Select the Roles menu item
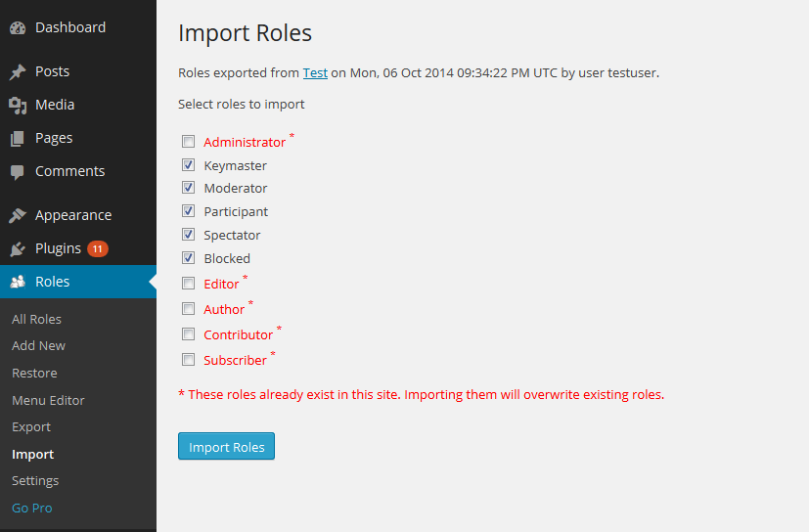809x532 pixels. 78,282
